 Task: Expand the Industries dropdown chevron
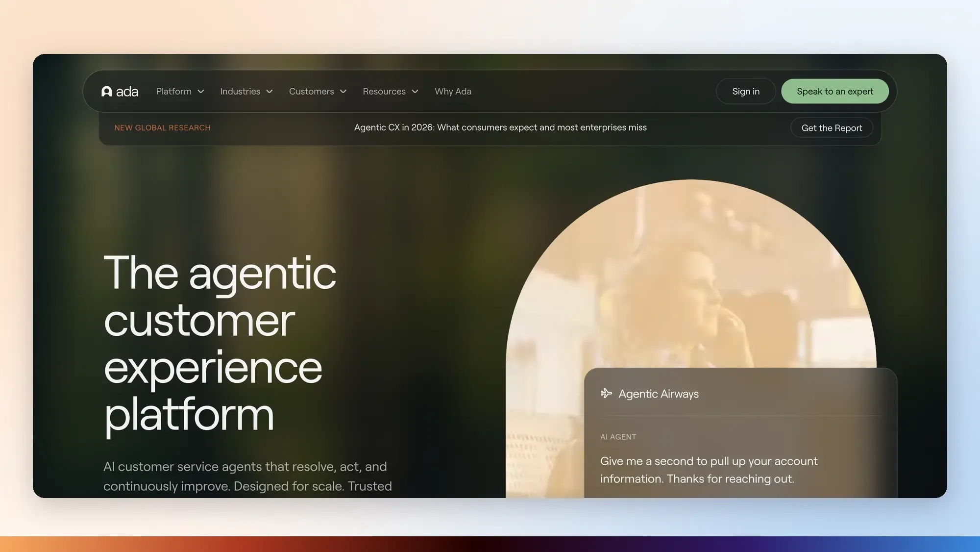coord(269,92)
